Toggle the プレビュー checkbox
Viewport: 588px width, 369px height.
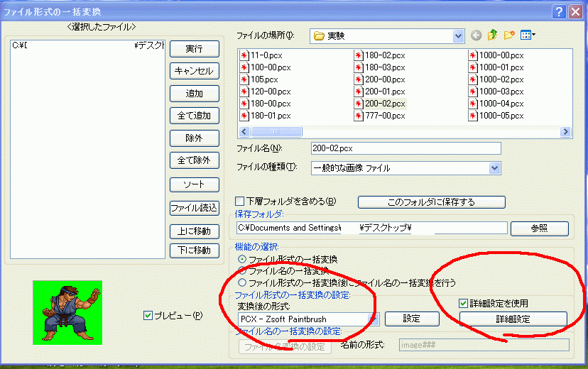tap(148, 315)
